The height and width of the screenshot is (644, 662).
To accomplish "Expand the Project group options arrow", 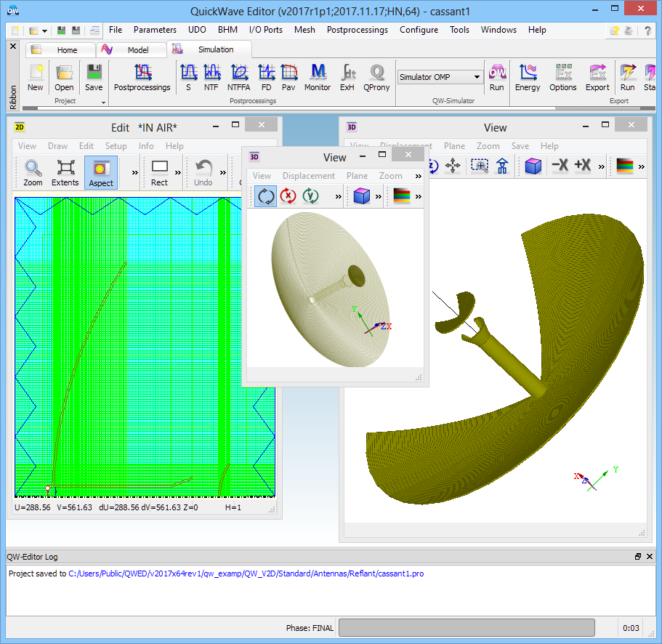I will [103, 102].
